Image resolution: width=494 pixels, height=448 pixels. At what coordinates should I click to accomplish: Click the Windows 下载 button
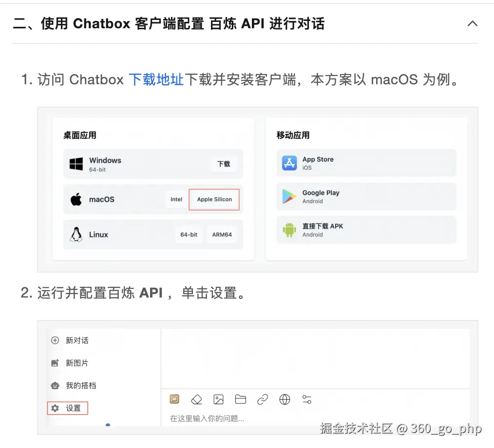[224, 164]
